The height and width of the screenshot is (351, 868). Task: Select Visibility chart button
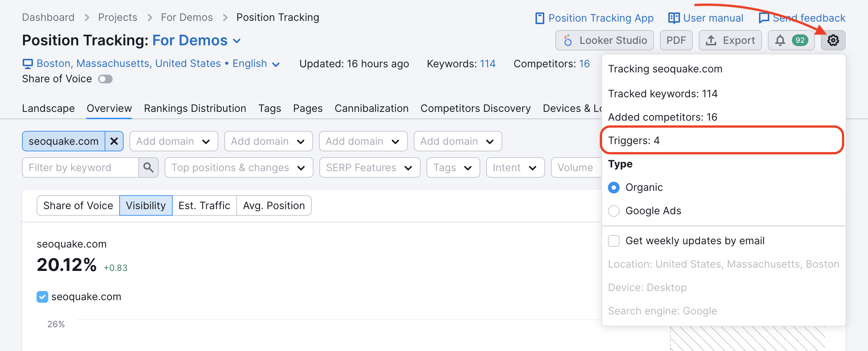pos(146,205)
